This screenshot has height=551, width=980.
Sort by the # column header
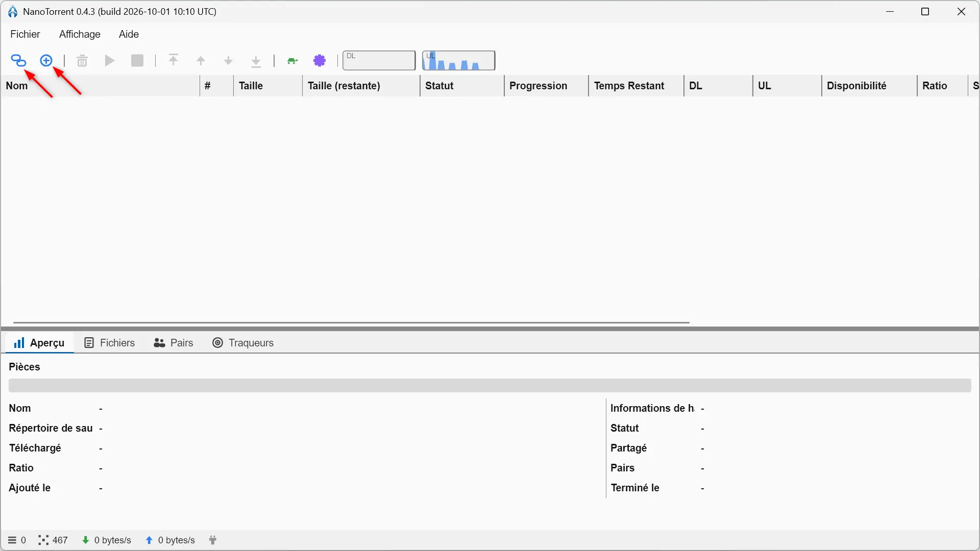216,86
